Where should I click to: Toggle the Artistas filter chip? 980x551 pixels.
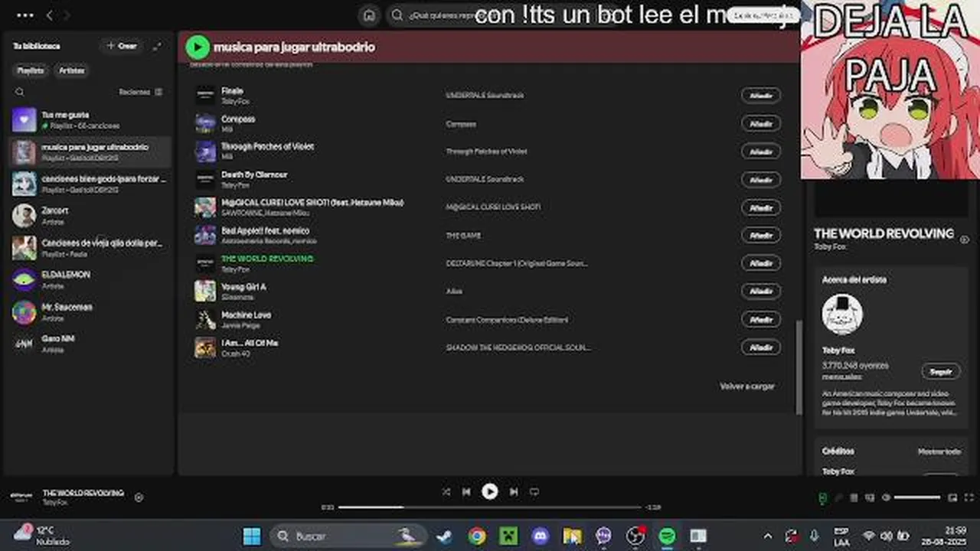pyautogui.click(x=72, y=70)
